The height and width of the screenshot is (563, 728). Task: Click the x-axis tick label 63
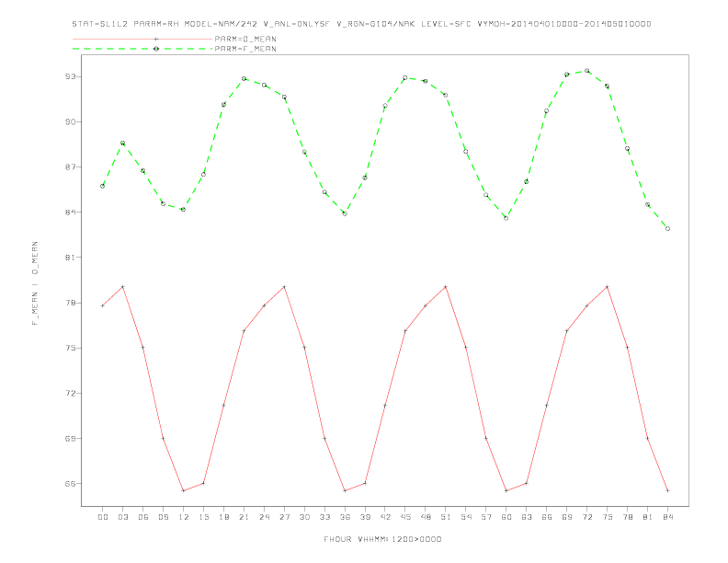pyautogui.click(x=527, y=517)
